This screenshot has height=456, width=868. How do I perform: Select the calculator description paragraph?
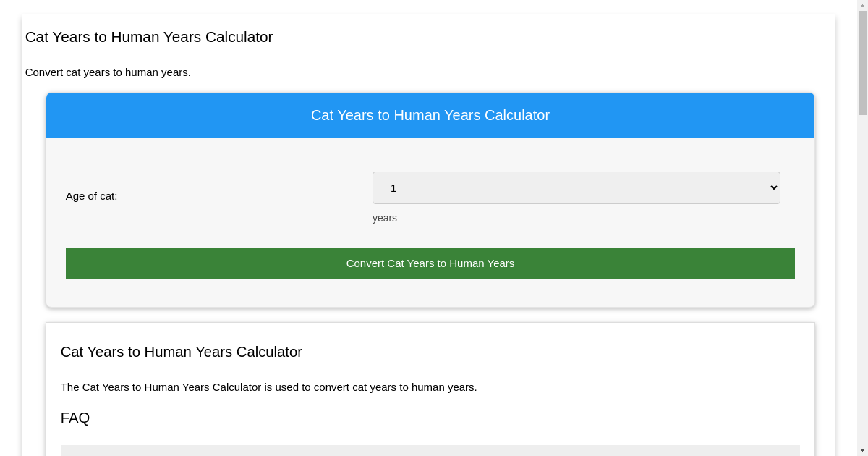coord(268,387)
